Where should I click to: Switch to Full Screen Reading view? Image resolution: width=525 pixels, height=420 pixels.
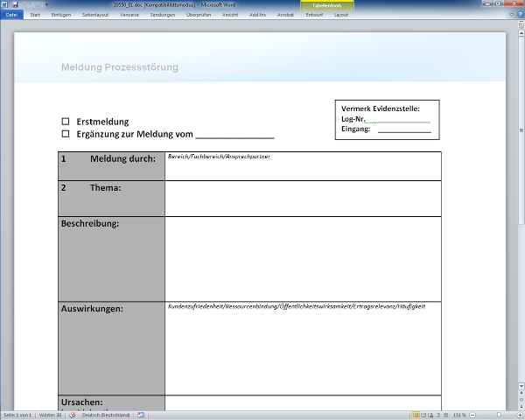(423, 415)
